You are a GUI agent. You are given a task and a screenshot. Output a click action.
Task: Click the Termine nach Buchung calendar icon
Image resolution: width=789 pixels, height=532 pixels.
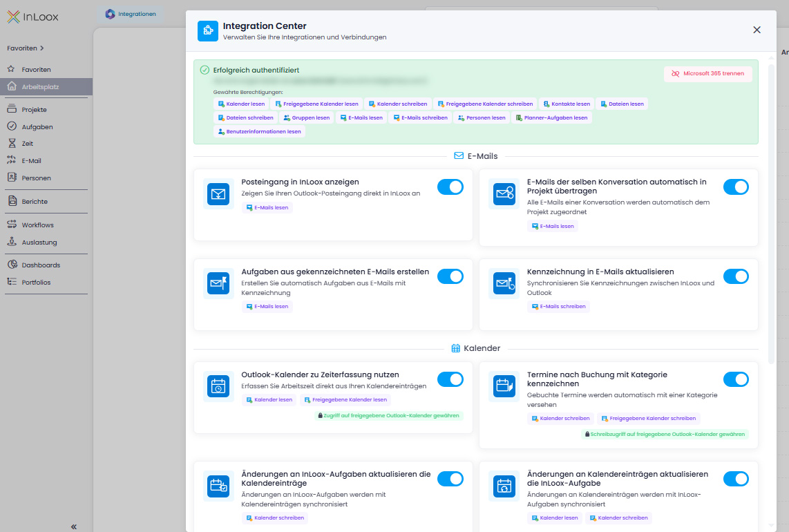pyautogui.click(x=504, y=386)
